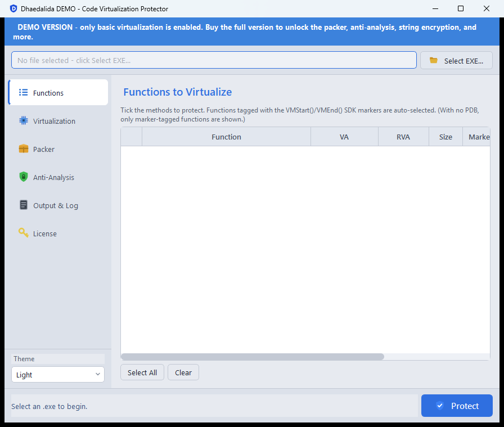Click the blank checkbox column header
Screen dimensions: 504x427
[x=132, y=137]
